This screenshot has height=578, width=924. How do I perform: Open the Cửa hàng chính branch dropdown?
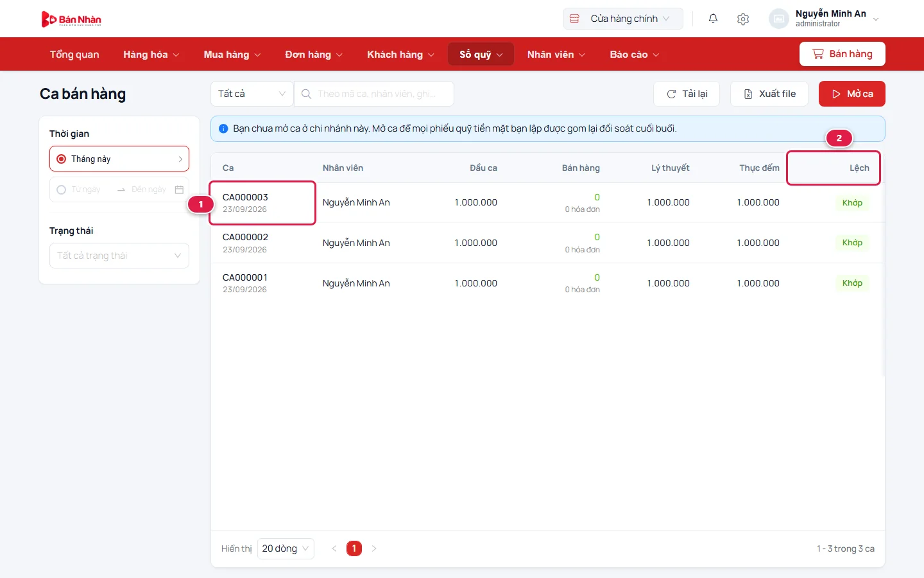pyautogui.click(x=623, y=19)
